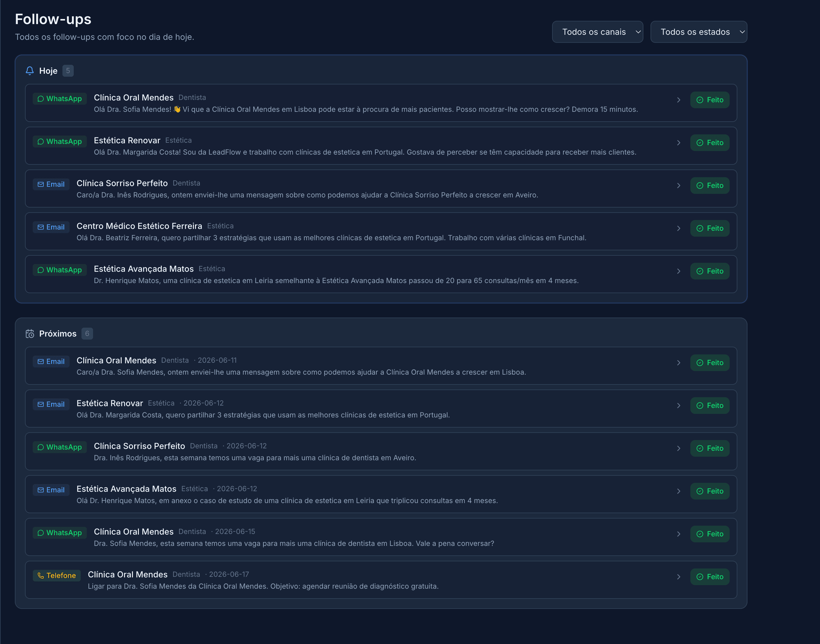The height and width of the screenshot is (644, 820).
Task: Click the 2026-06-17 date label
Action: pyautogui.click(x=229, y=575)
